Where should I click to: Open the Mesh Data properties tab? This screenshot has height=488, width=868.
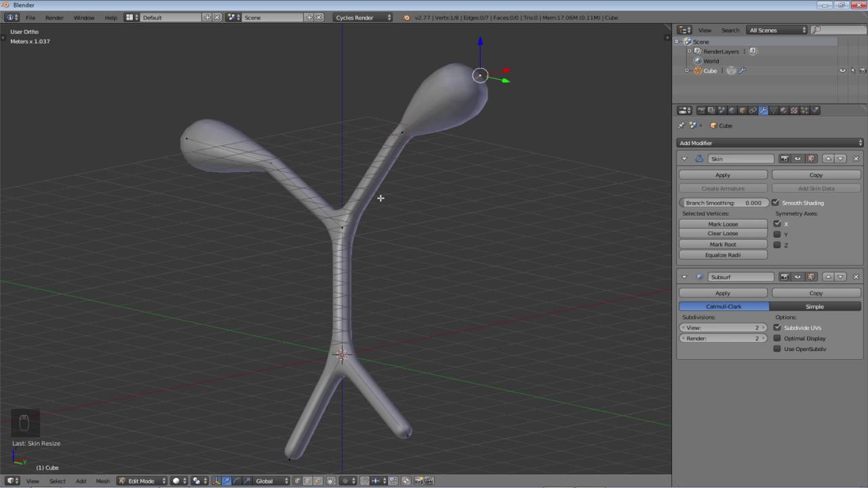pyautogui.click(x=774, y=110)
